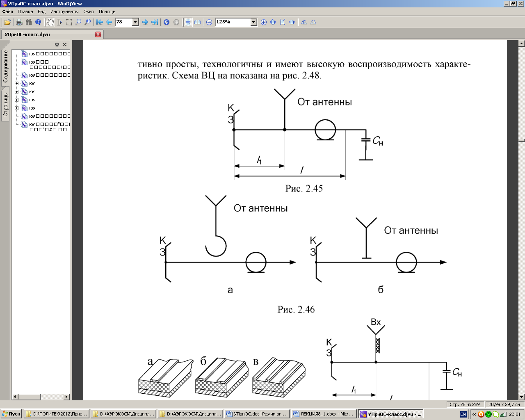Viewport: 525px width, 420px height.
Task: Jump to the last page
Action: pos(155,22)
